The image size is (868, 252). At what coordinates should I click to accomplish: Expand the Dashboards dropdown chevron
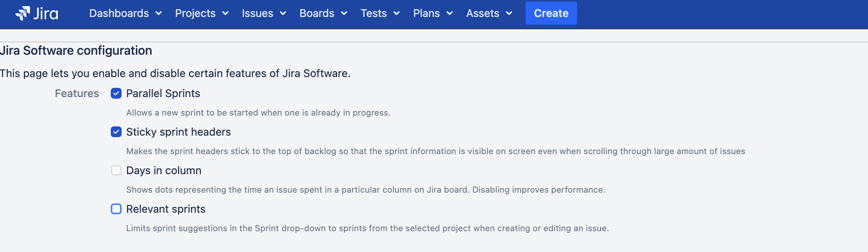pos(159,13)
